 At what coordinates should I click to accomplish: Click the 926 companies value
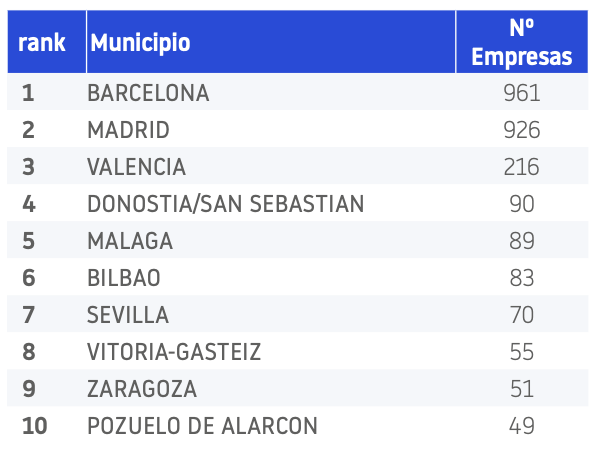pos(522,130)
